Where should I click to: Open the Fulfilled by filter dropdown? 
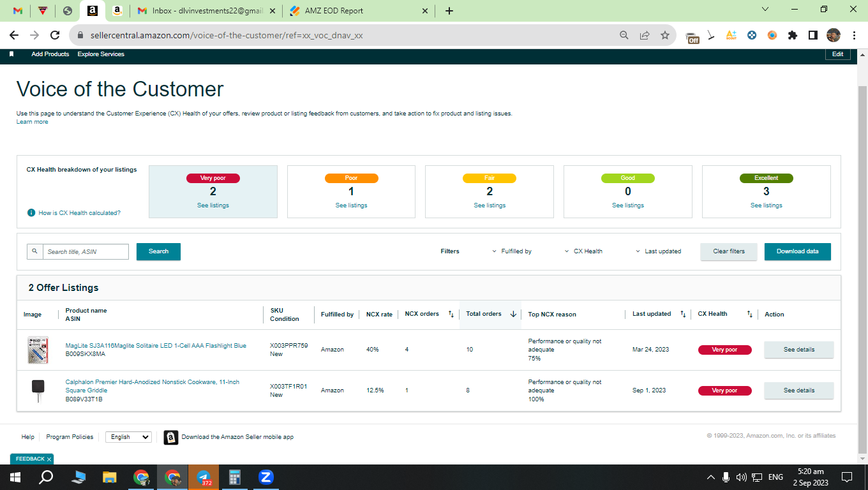click(x=512, y=251)
